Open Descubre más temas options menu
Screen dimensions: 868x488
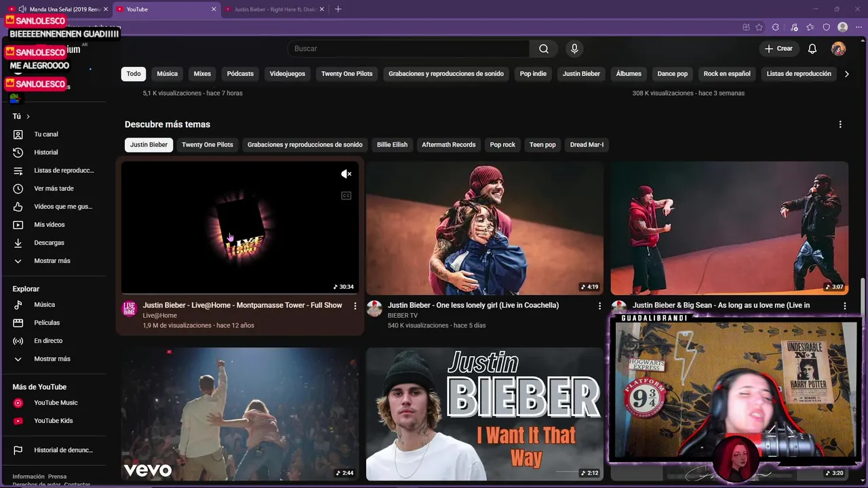pyautogui.click(x=840, y=125)
